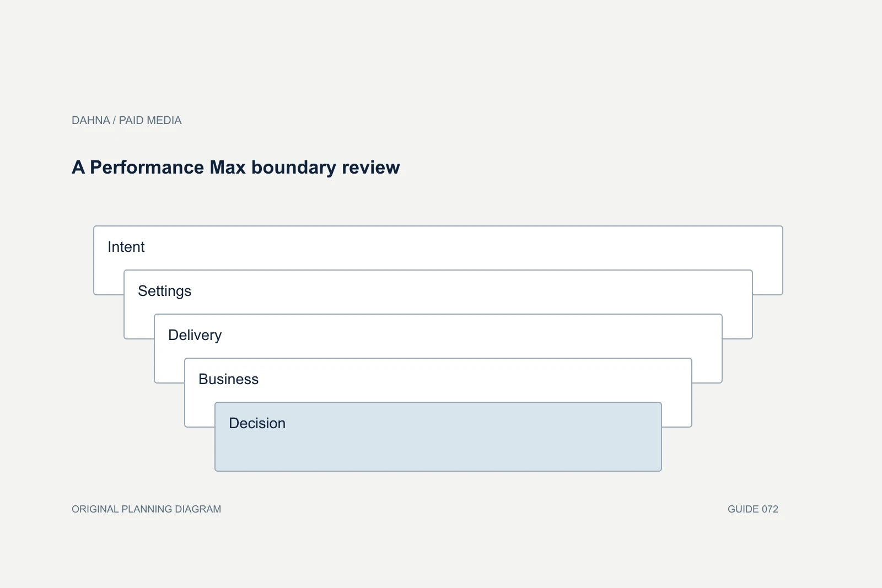Click the word 'Performance' in the title

147,167
